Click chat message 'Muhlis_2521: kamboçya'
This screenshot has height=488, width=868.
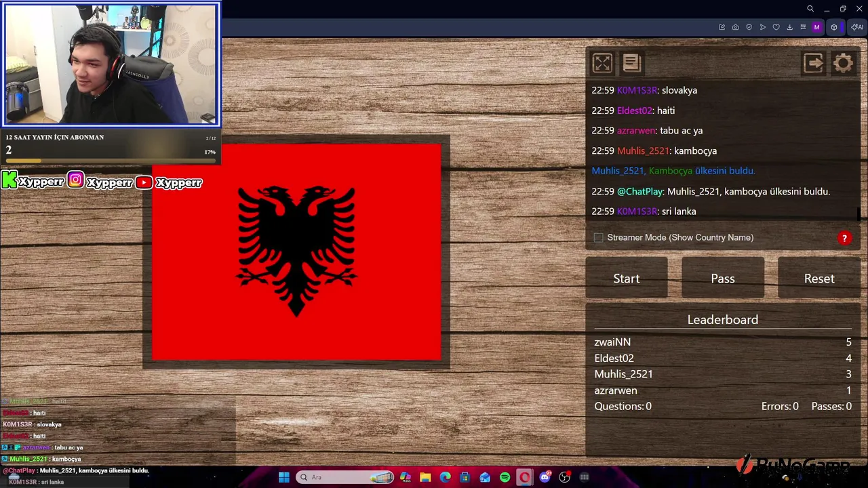click(x=654, y=151)
